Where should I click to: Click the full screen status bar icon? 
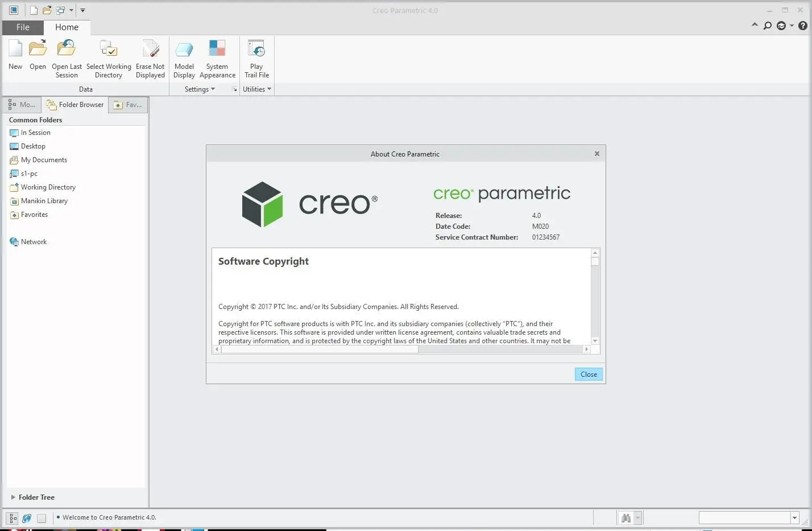pos(42,518)
